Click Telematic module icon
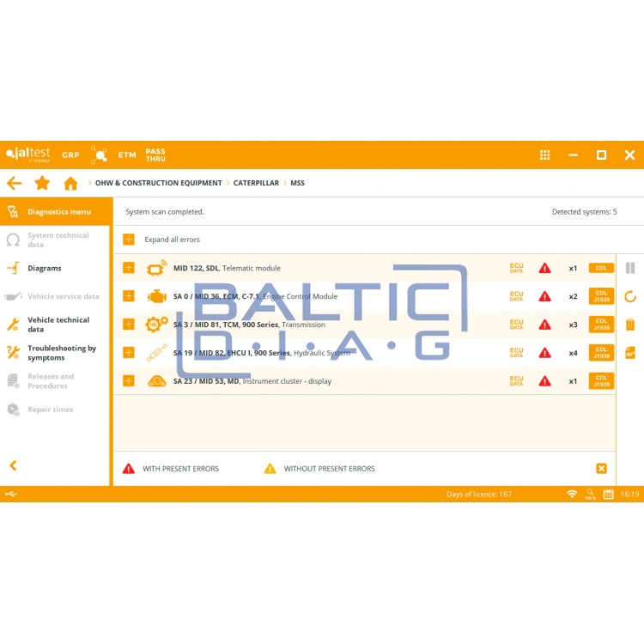Image resolution: width=644 pixels, height=644 pixels. click(x=157, y=268)
